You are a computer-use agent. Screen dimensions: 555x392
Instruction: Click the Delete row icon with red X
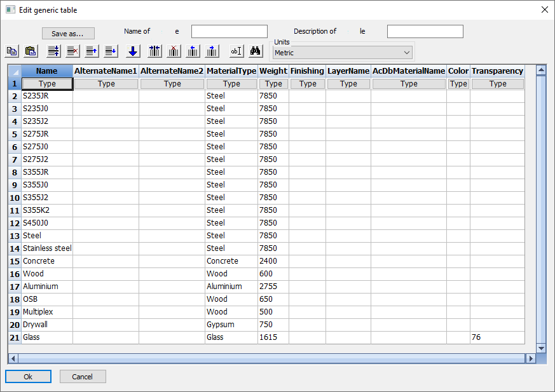72,51
